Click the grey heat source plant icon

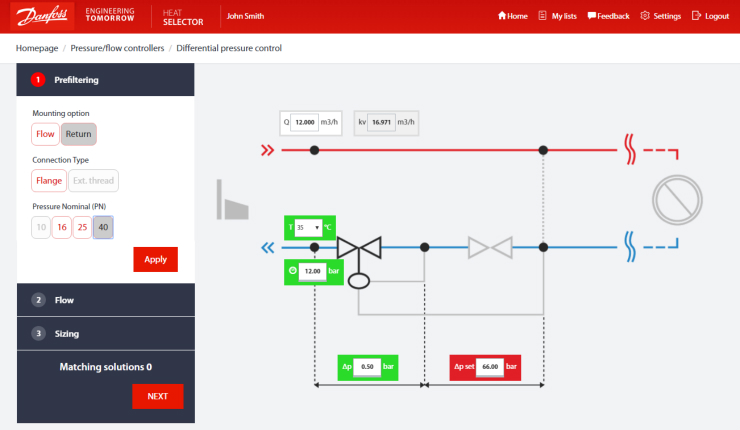coord(232,201)
